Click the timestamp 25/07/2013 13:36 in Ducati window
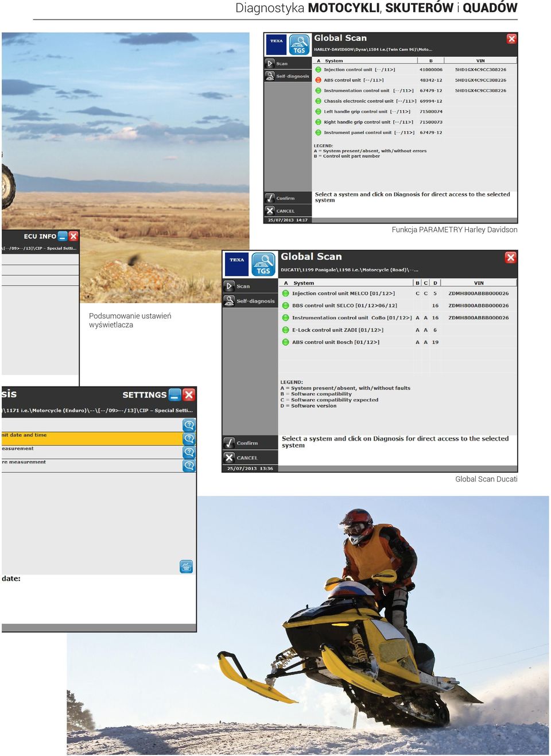 250,468
